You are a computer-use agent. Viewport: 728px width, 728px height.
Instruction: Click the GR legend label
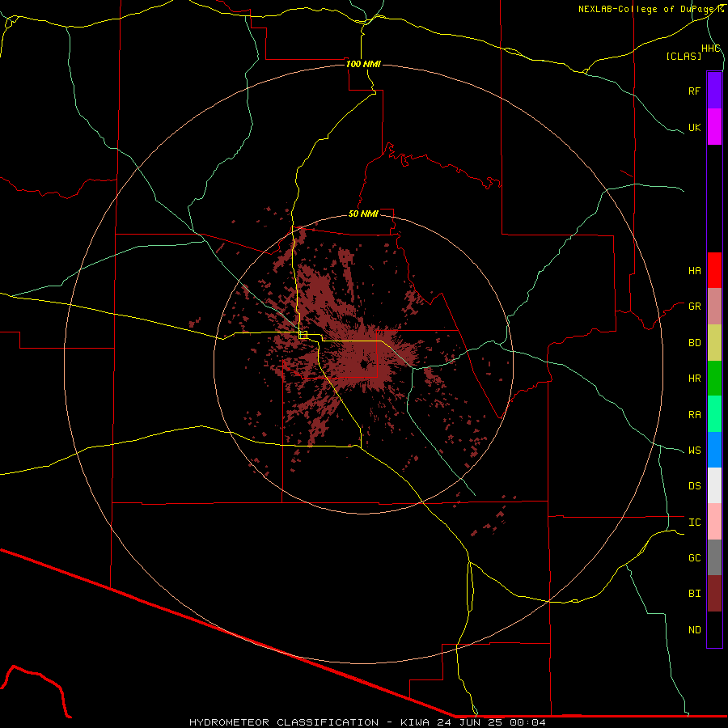pos(695,307)
